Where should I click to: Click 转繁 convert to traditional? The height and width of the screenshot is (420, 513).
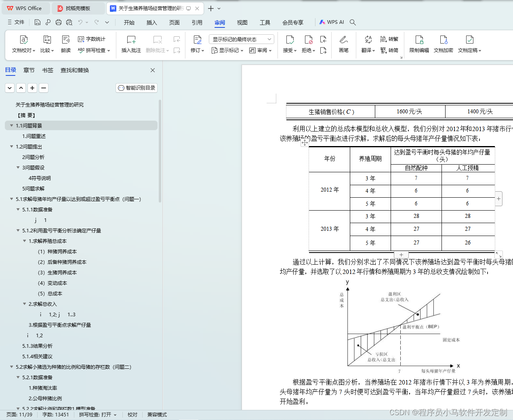click(389, 39)
